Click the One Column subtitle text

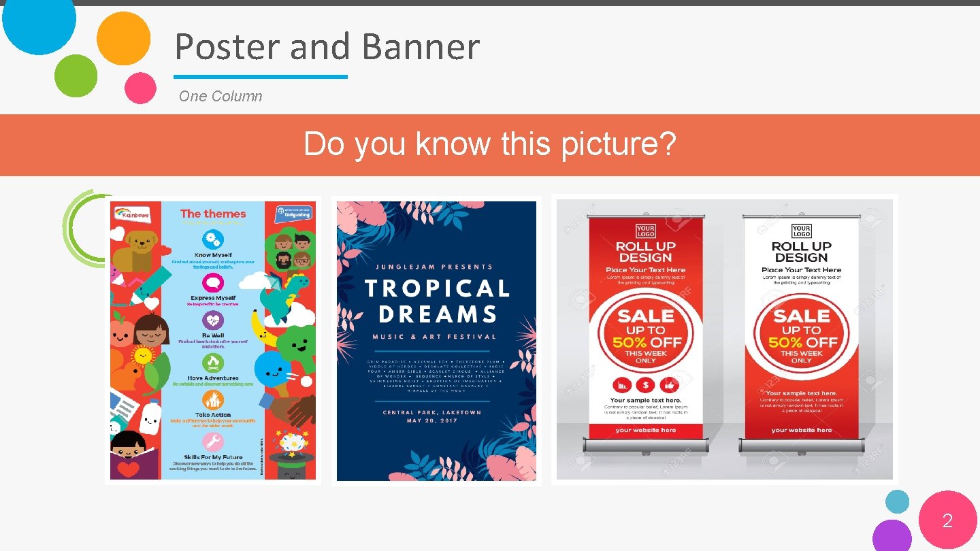tap(221, 96)
